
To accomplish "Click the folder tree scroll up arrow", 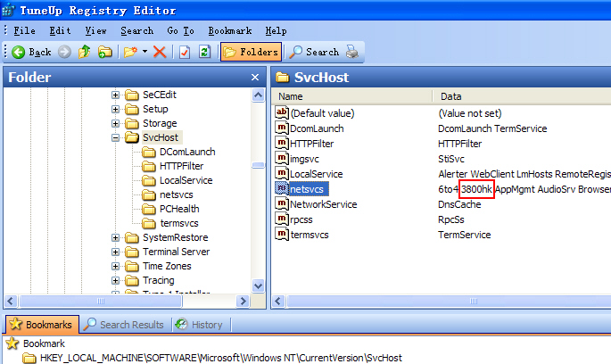I will 258,95.
